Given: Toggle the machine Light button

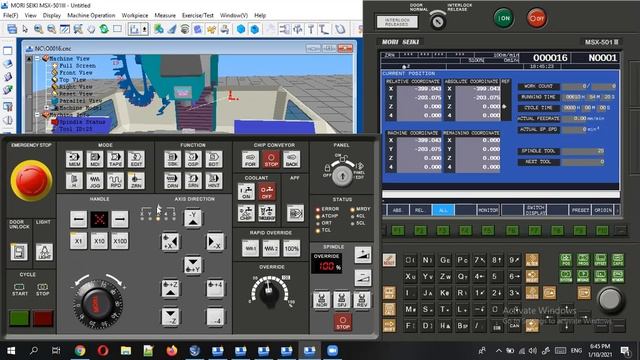Looking at the screenshot, I should [44, 252].
